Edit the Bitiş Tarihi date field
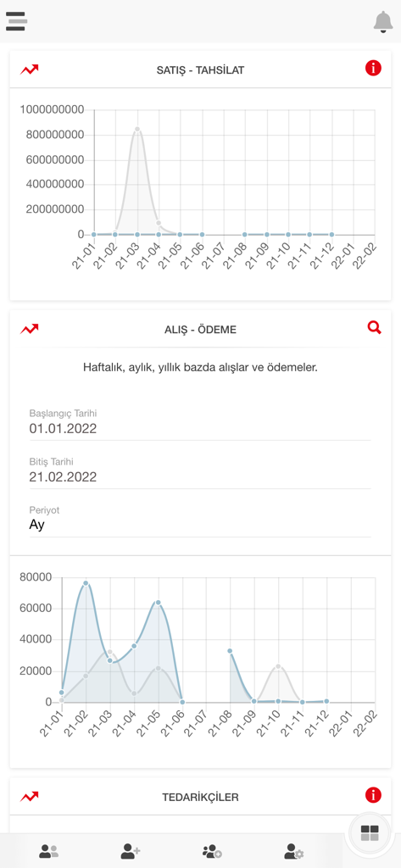This screenshot has height=868, width=401. 200,476
